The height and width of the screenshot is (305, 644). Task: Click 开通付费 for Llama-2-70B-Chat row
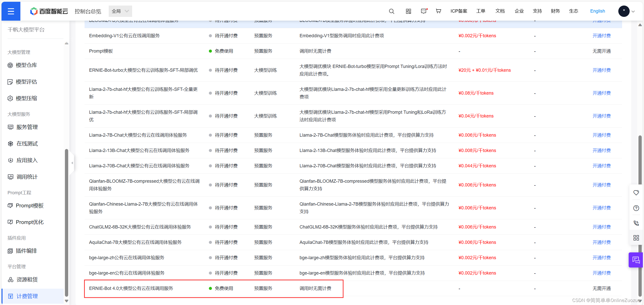point(601,166)
